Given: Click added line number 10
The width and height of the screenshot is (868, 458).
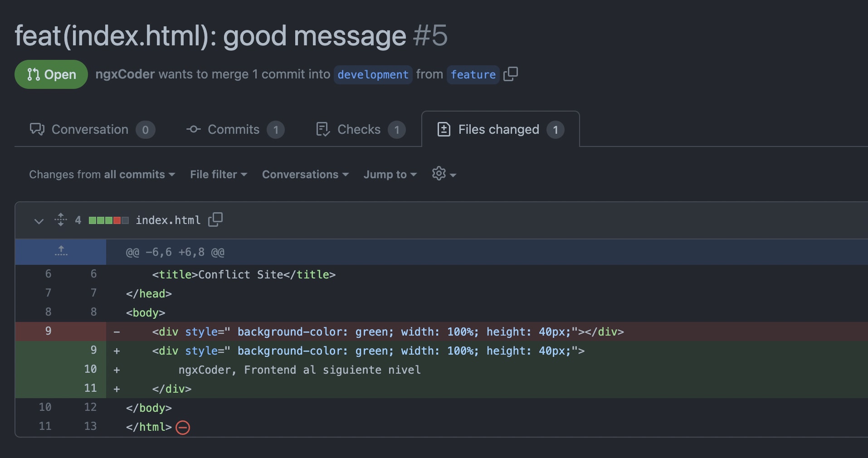Looking at the screenshot, I should 90,369.
